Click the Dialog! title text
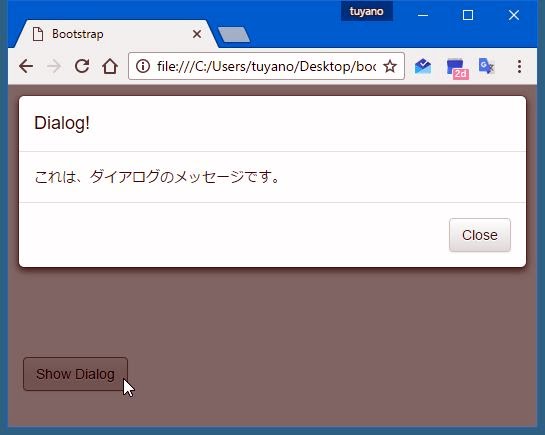The width and height of the screenshot is (545, 435). pyautogui.click(x=62, y=123)
